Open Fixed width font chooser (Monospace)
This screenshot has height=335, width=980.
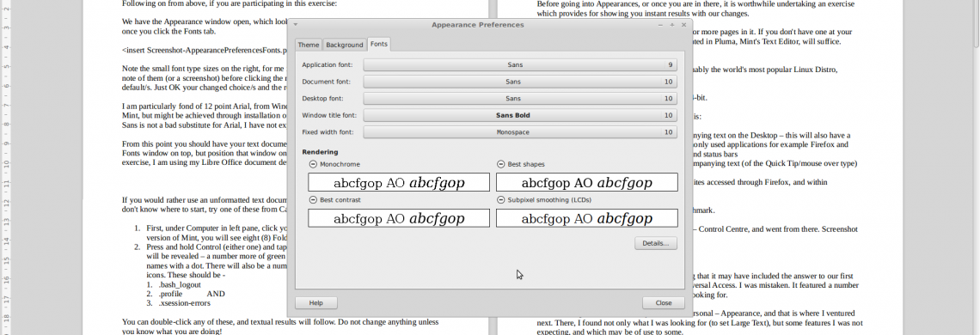pyautogui.click(x=520, y=132)
